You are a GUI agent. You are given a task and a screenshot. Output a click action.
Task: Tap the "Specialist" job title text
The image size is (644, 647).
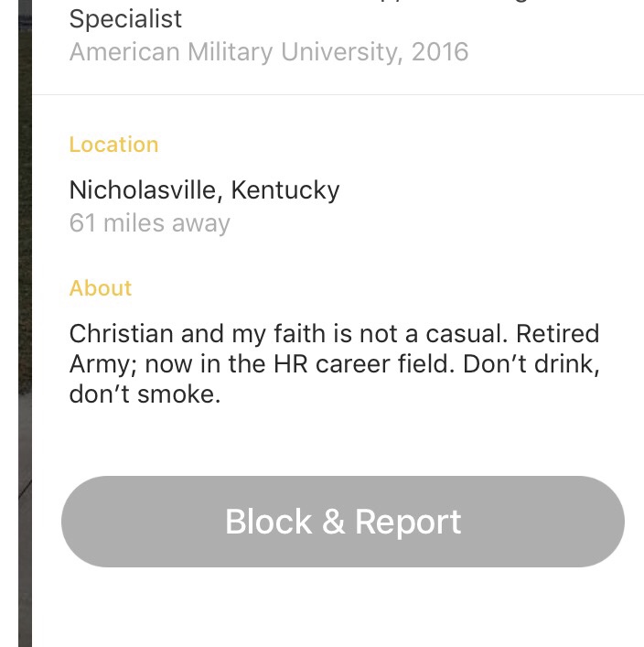[x=125, y=18]
